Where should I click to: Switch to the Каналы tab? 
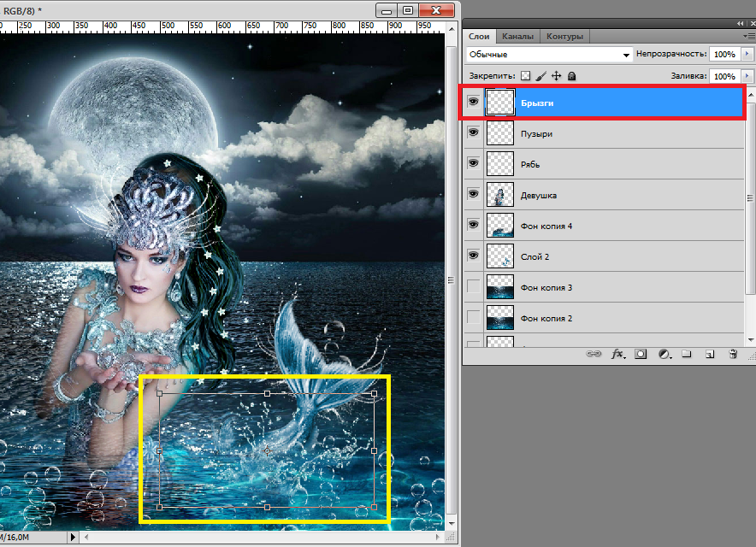[517, 37]
